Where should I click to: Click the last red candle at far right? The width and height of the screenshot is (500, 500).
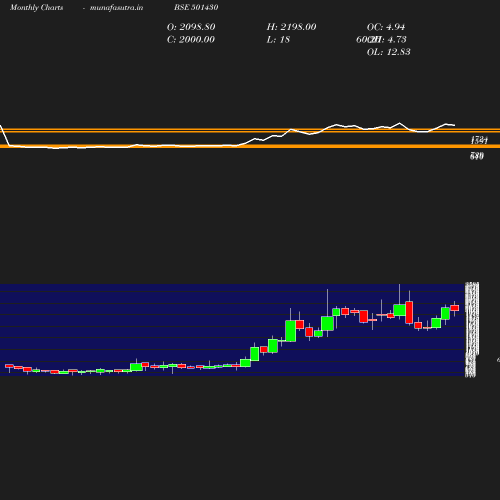(x=455, y=308)
